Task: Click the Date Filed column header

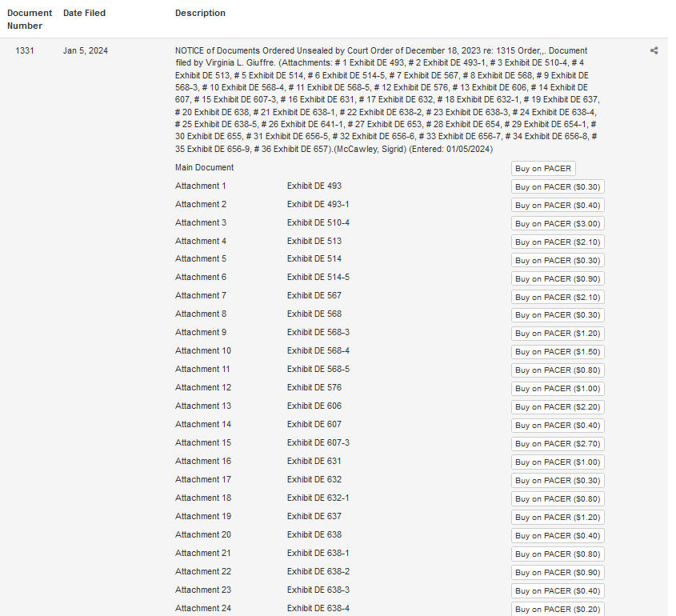Action: coord(84,13)
